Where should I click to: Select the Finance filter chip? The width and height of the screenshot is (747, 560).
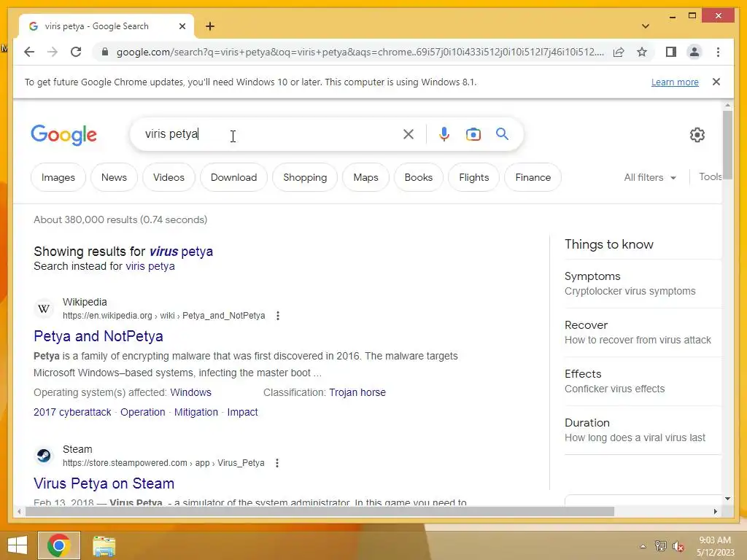pos(533,177)
